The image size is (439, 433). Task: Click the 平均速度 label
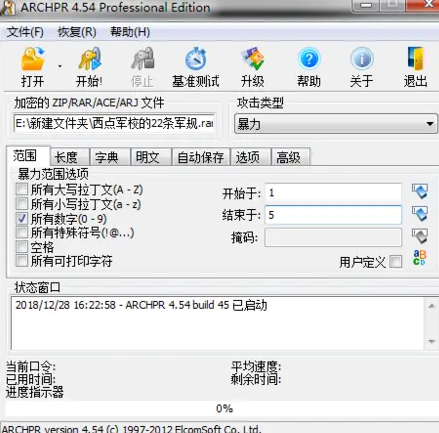pyautogui.click(x=256, y=367)
